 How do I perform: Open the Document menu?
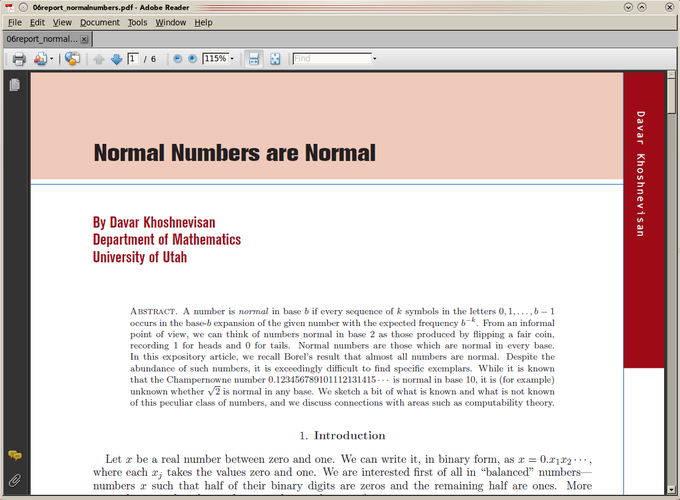point(100,23)
